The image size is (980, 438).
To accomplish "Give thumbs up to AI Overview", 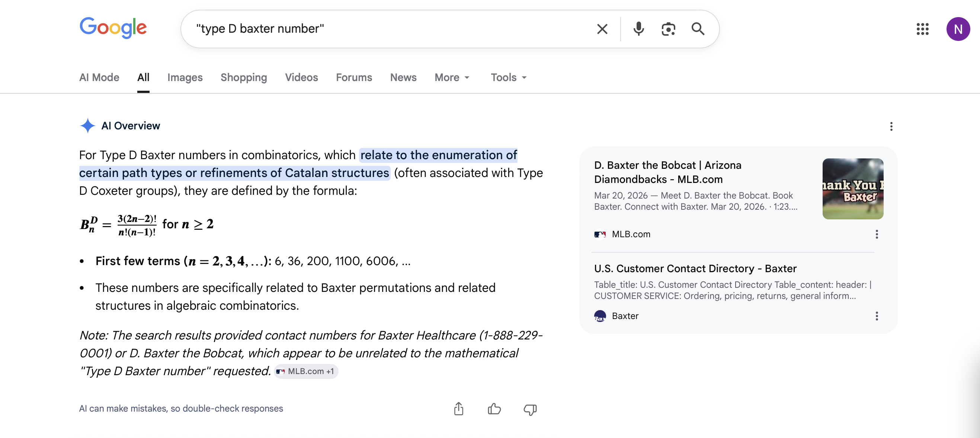I will coord(494,409).
